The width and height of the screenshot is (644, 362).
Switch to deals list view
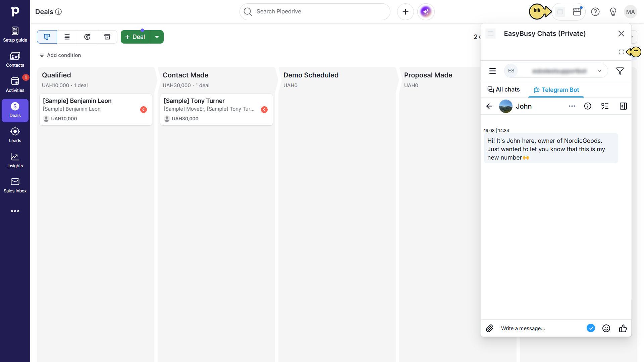67,37
